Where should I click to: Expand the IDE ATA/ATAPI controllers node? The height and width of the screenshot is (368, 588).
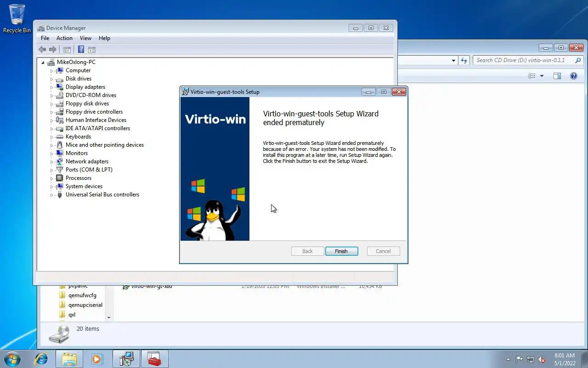click(x=52, y=129)
